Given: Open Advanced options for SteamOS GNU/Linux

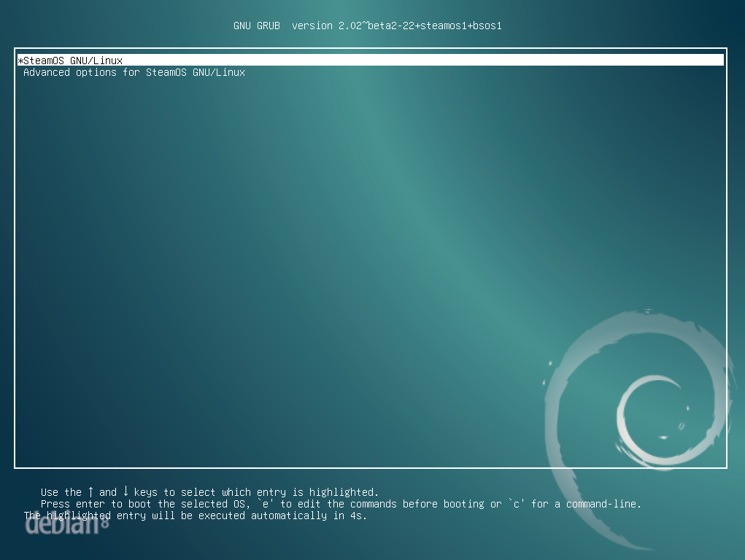Looking at the screenshot, I should [x=134, y=72].
